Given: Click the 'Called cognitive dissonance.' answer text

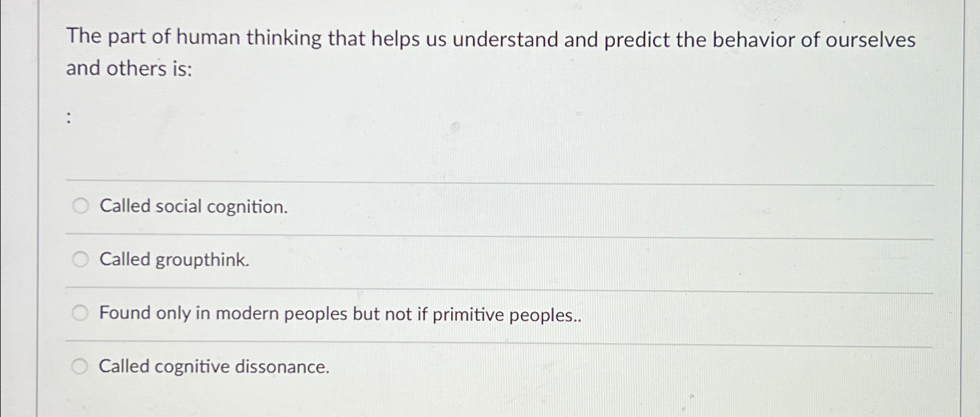Looking at the screenshot, I should point(213,367).
